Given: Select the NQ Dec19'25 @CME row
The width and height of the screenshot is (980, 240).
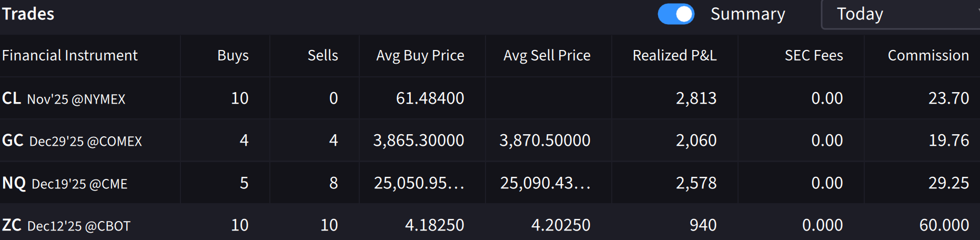Looking at the screenshot, I should coord(65,183).
